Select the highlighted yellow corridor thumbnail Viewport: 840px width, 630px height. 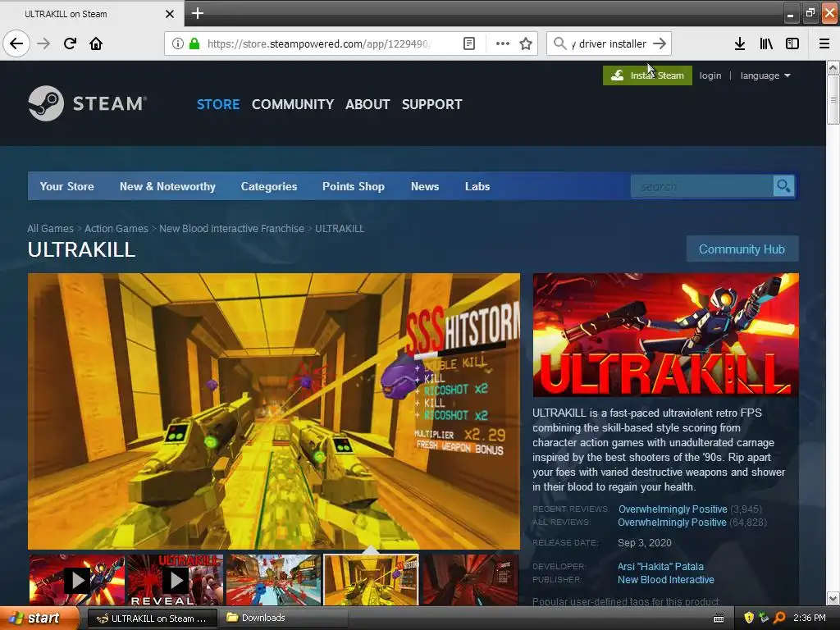[x=372, y=580]
